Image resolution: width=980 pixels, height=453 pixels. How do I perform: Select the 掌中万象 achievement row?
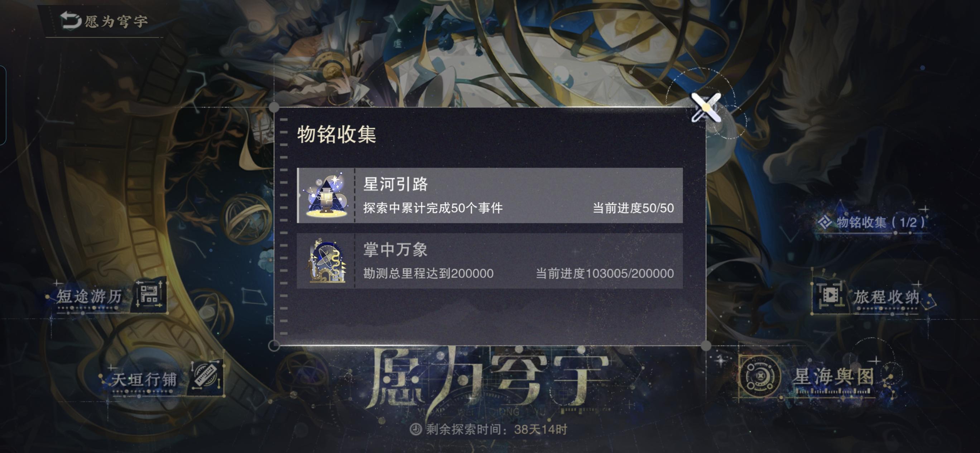tap(490, 261)
